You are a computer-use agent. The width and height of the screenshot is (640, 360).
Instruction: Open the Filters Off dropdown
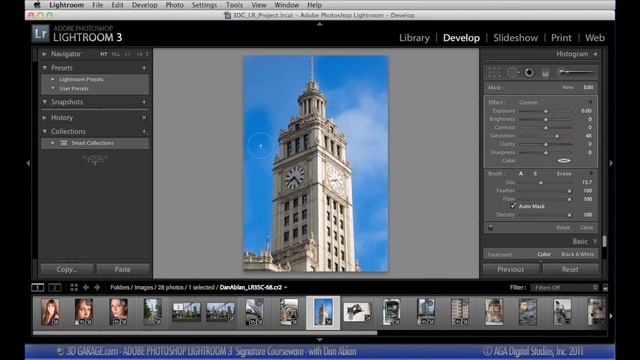tap(565, 288)
